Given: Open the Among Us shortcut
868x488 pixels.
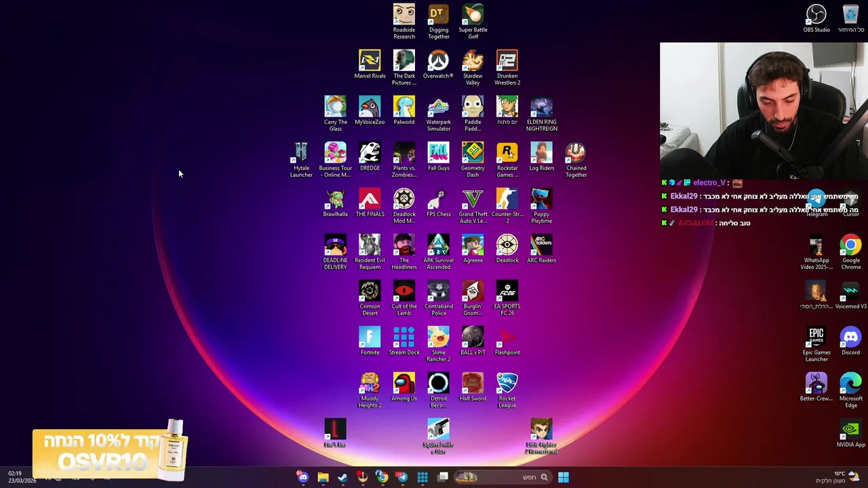Looking at the screenshot, I should coord(404,388).
